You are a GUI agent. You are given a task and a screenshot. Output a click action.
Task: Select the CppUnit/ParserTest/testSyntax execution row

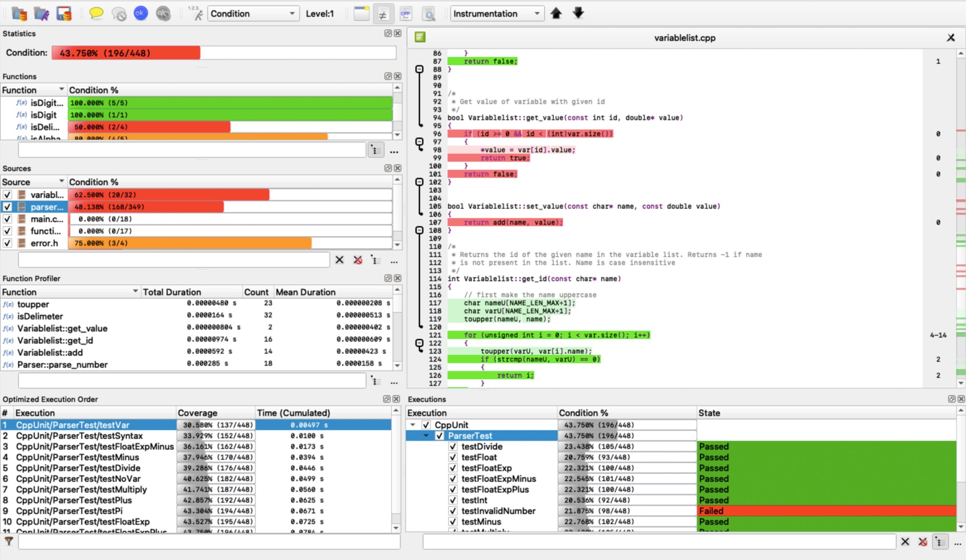point(79,436)
